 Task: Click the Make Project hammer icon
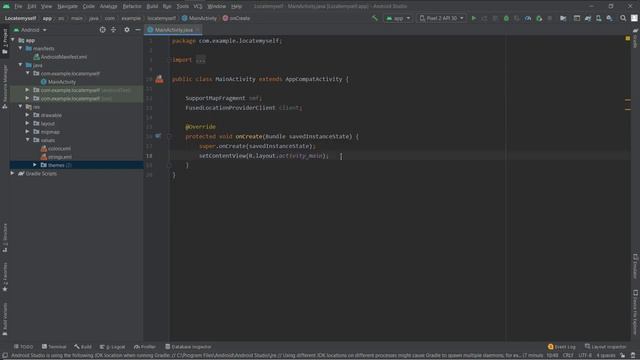tap(375, 18)
